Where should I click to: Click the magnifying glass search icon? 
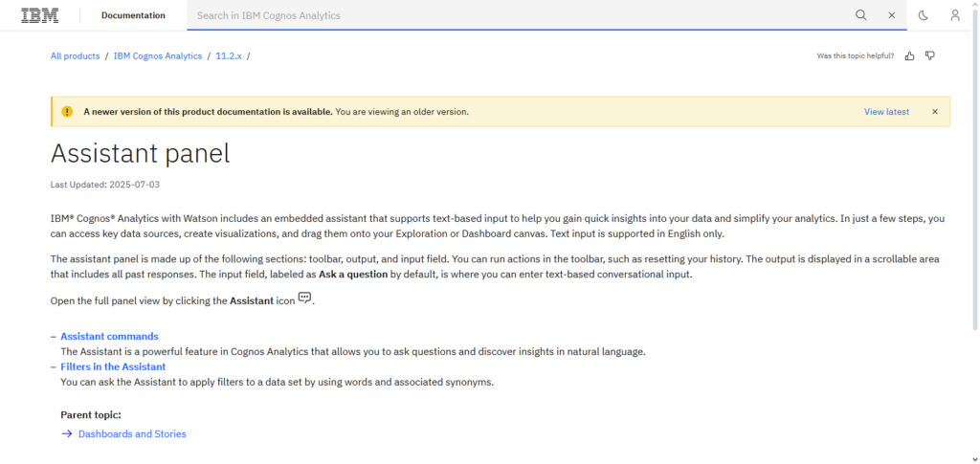click(x=861, y=15)
